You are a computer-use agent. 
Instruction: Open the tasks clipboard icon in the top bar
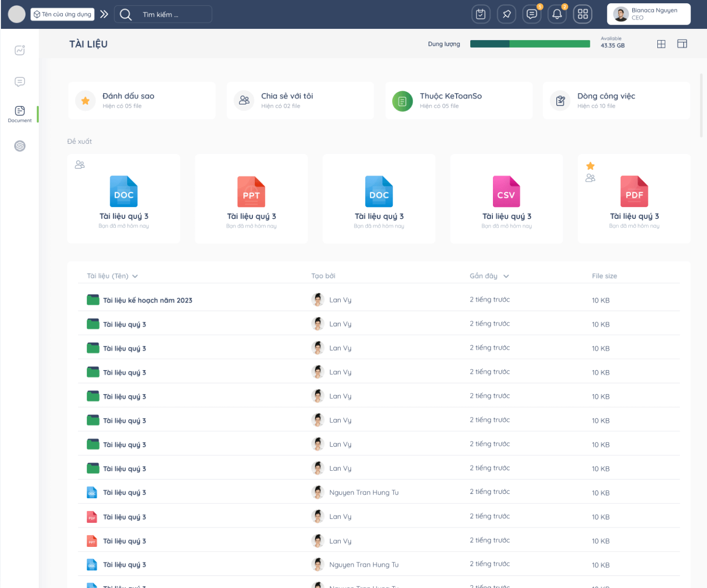(x=481, y=14)
